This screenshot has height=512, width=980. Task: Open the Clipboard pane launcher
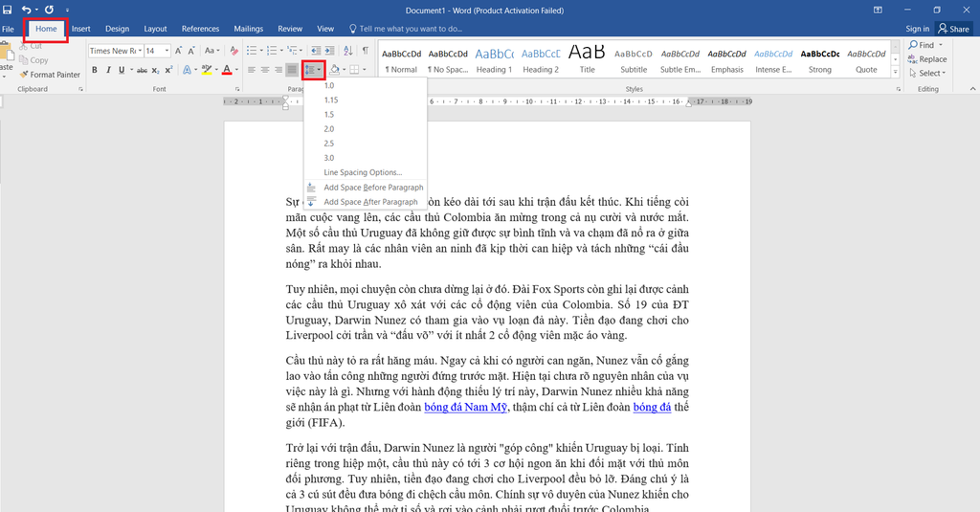tap(80, 89)
